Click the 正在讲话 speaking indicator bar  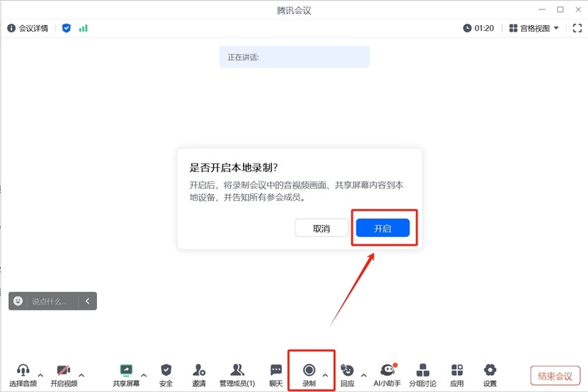295,57
